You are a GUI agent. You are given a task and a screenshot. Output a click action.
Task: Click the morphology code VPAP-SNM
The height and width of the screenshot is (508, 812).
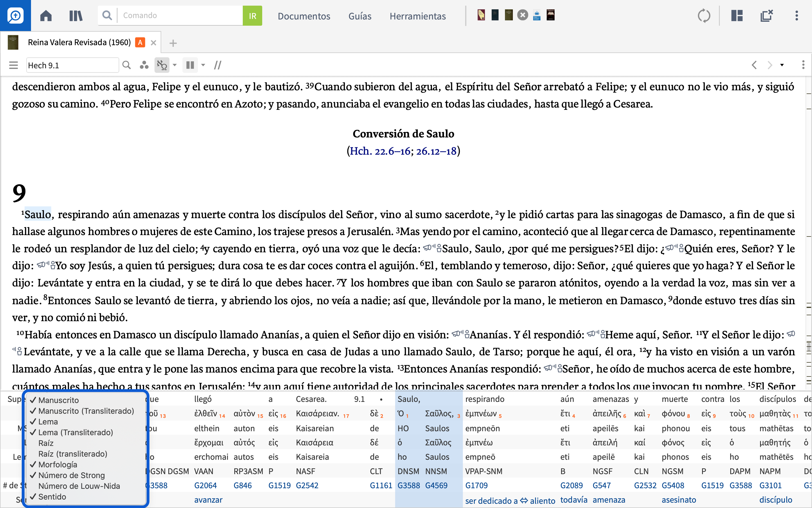tap(484, 471)
